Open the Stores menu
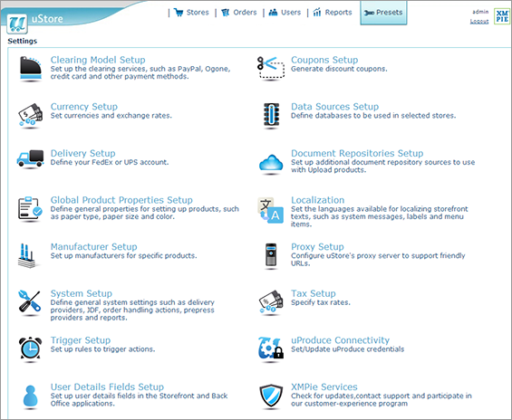Image resolution: width=512 pixels, height=420 pixels. [x=191, y=13]
